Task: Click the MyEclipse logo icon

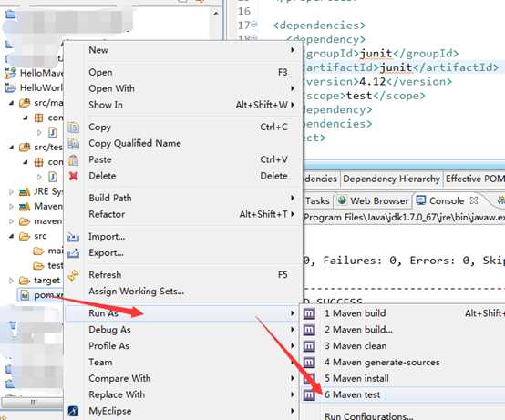Action: pyautogui.click(x=74, y=411)
